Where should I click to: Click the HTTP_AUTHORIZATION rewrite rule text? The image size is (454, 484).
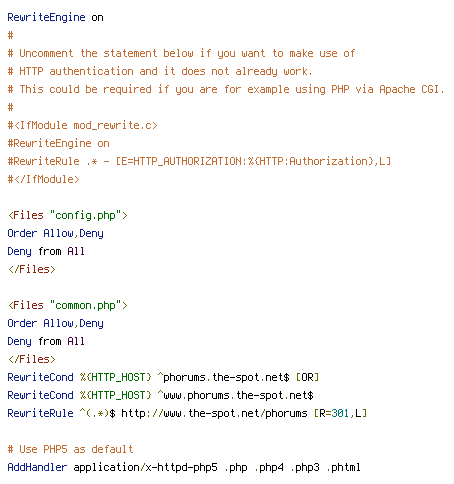(199, 161)
